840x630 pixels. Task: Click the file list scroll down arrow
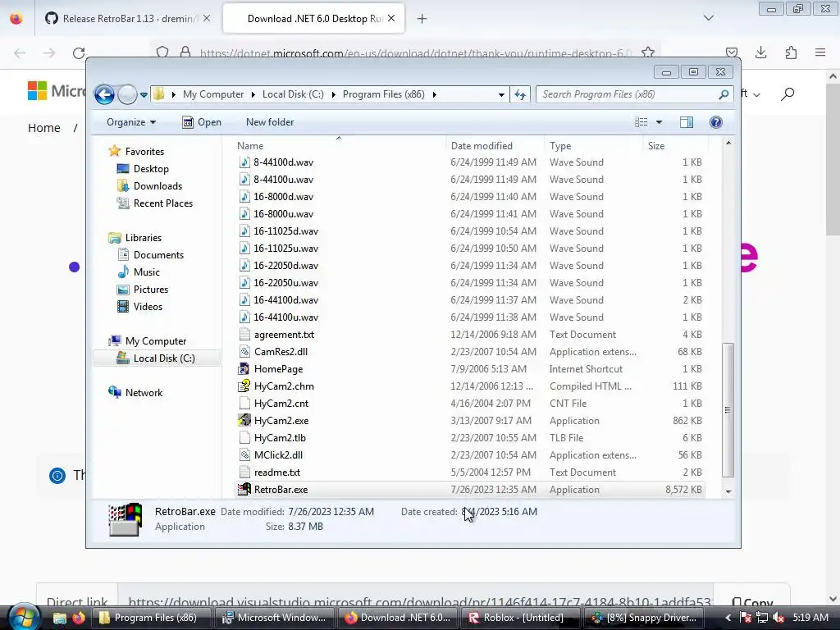tap(728, 491)
